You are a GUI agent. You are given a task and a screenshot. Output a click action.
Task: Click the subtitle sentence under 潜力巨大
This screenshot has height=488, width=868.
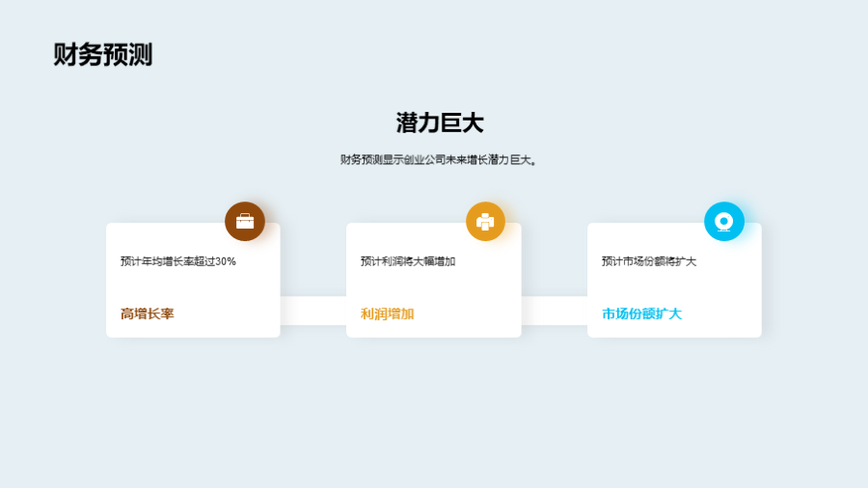pos(439,160)
